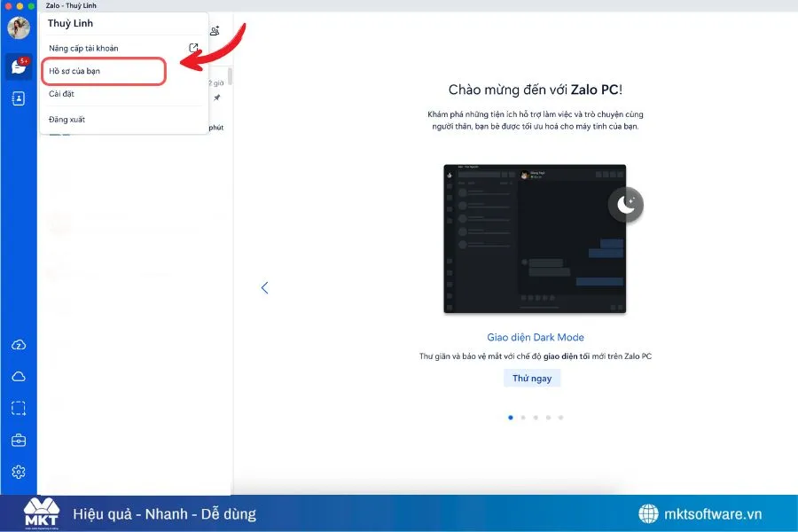Select the Messages chat bubble icon in sidebar
The image size is (798, 532).
(18, 66)
